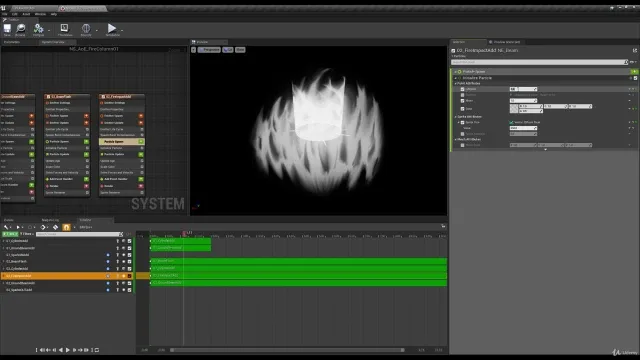Select the highlighted Particle Spawn node entry
The width and height of the screenshot is (640, 360).
122,142
